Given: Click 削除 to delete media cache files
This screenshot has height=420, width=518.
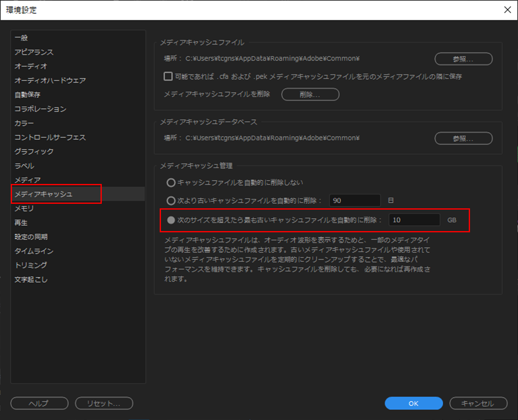Looking at the screenshot, I should tap(310, 94).
